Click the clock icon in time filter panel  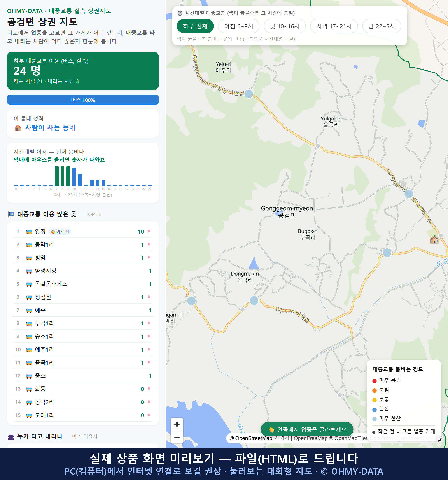180,13
